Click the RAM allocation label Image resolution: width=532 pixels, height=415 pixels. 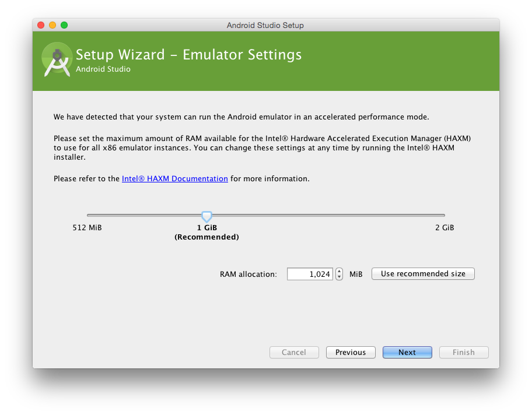249,274
